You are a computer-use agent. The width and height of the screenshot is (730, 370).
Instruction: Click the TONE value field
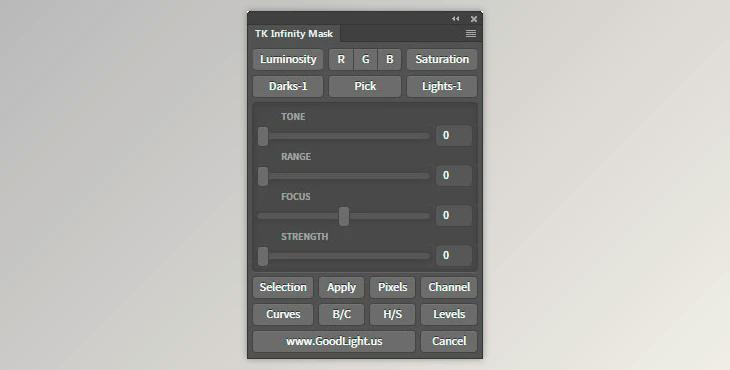pyautogui.click(x=454, y=135)
